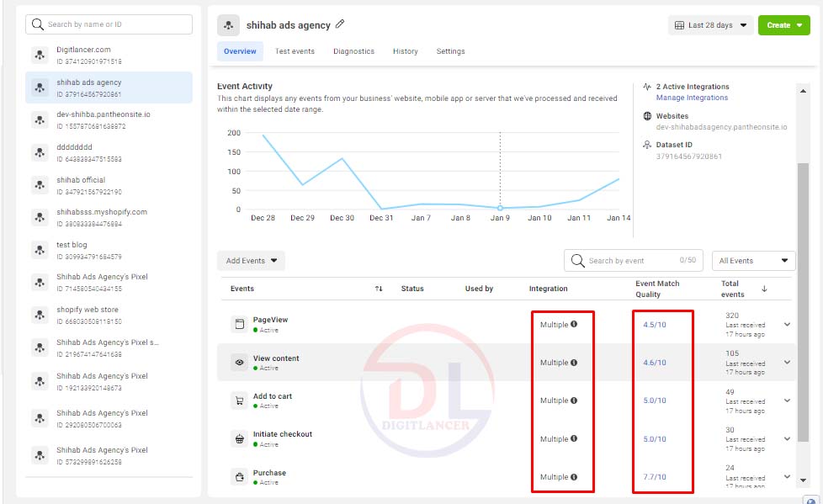Click the Jan 9 data point on the chart
The height and width of the screenshot is (504, 823).
(x=500, y=208)
